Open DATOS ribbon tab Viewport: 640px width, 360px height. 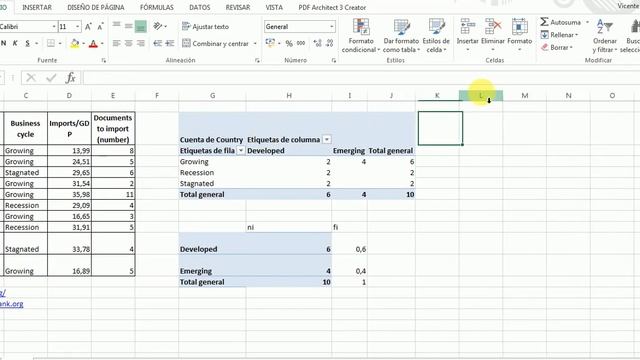200,7
